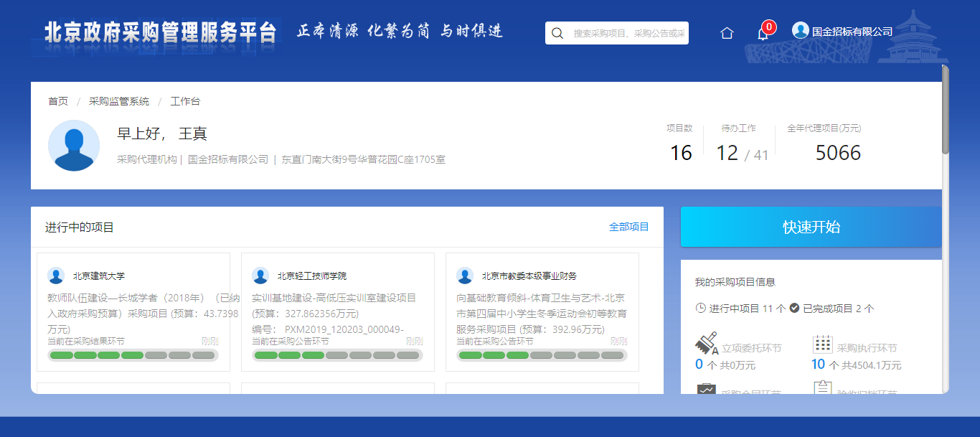This screenshot has height=437, width=980.
Task: Open notifications bell icon
Action: pos(763,33)
